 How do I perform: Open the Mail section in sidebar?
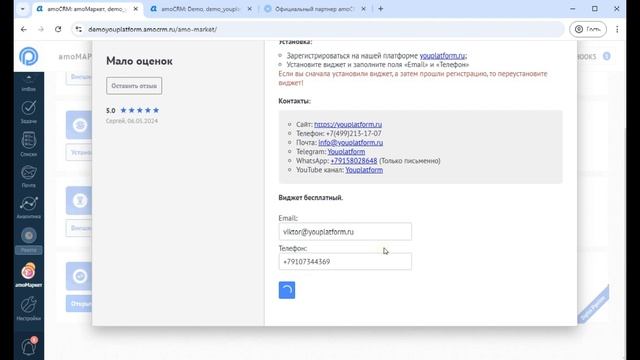29,176
